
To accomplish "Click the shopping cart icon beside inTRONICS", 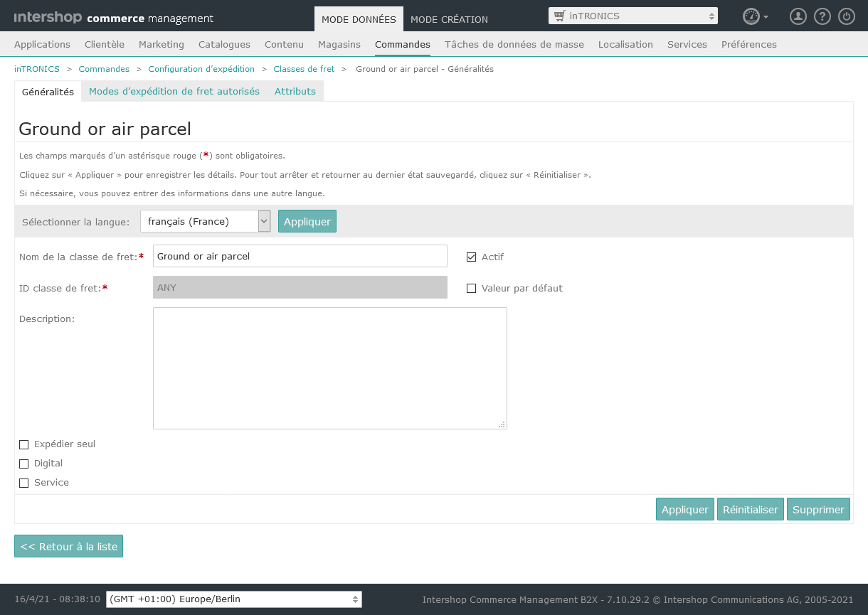I will click(560, 16).
